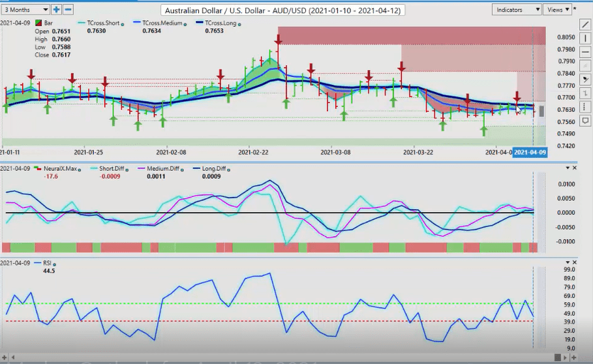The image size is (593, 364).
Task: Toggle the dot next to TCross.Long
Action: [x=239, y=24]
